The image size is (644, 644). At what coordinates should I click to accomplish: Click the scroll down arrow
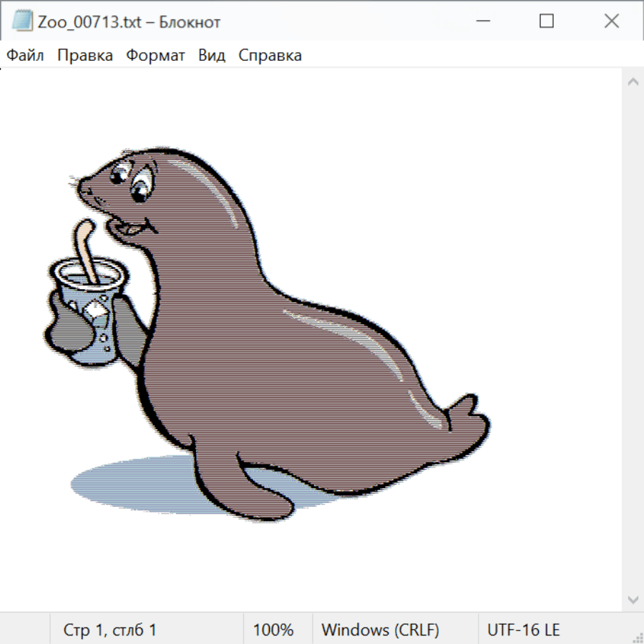(x=633, y=599)
